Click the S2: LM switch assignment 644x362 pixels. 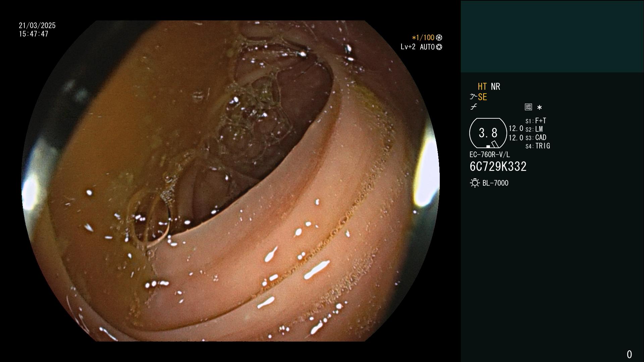(534, 129)
